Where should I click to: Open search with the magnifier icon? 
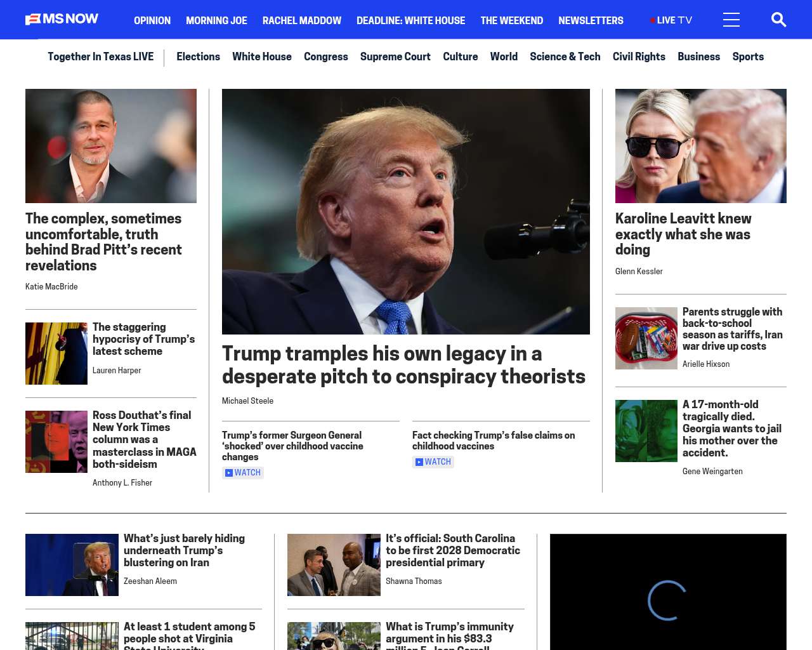tap(778, 20)
